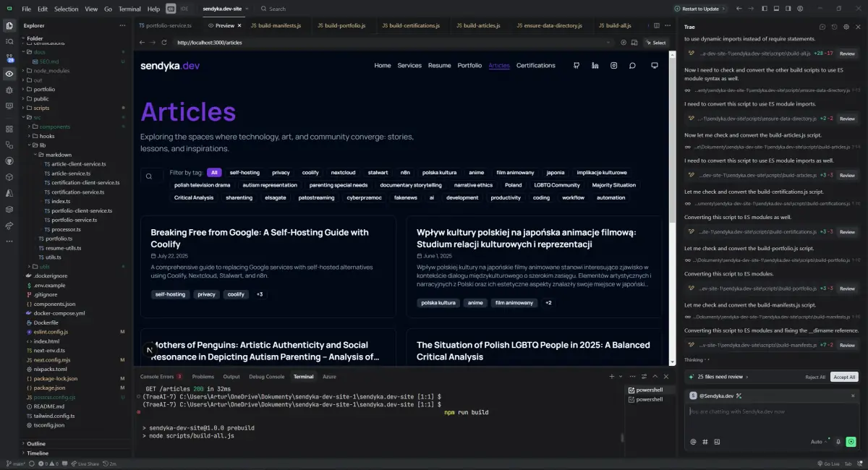This screenshot has height=470, width=868.
Task: Click the @ mention icon in the chat input
Action: [x=693, y=442]
